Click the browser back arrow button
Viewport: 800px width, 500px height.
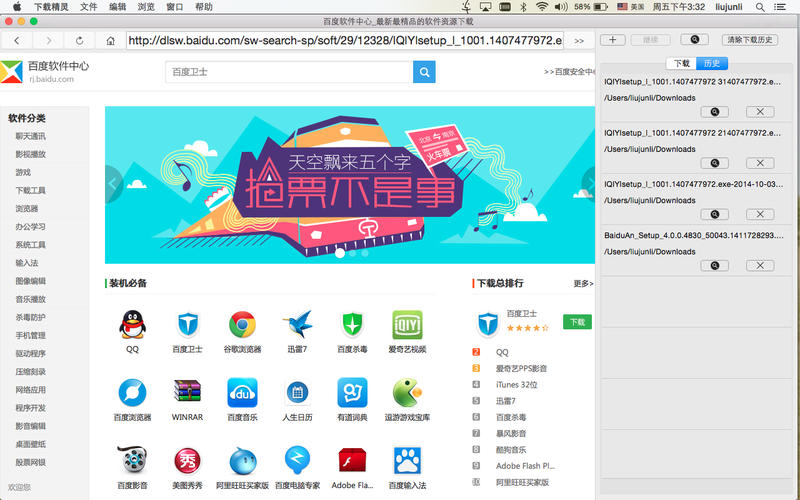coord(17,40)
